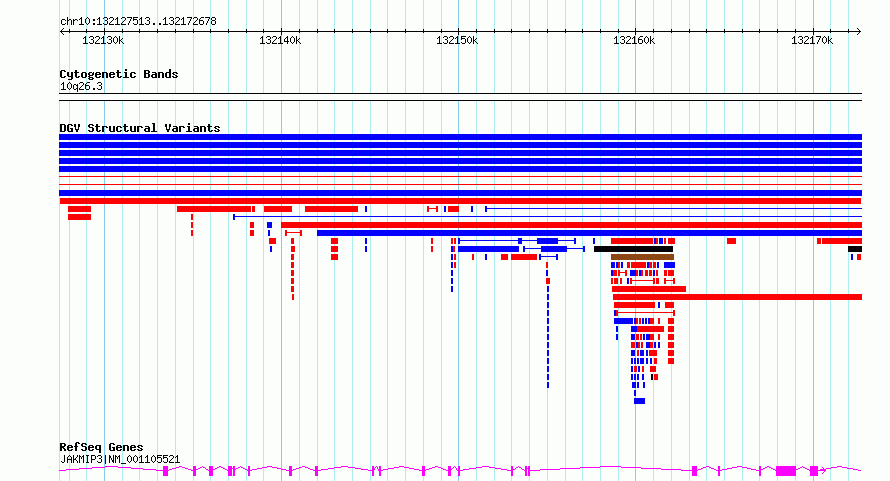This screenshot has height=481, width=890.
Task: Click the thin blue line variant starting near 132137k
Action: coord(548,216)
